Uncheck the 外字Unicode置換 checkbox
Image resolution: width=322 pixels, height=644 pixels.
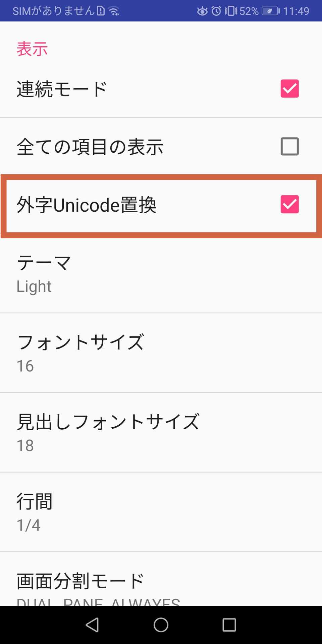pyautogui.click(x=289, y=204)
